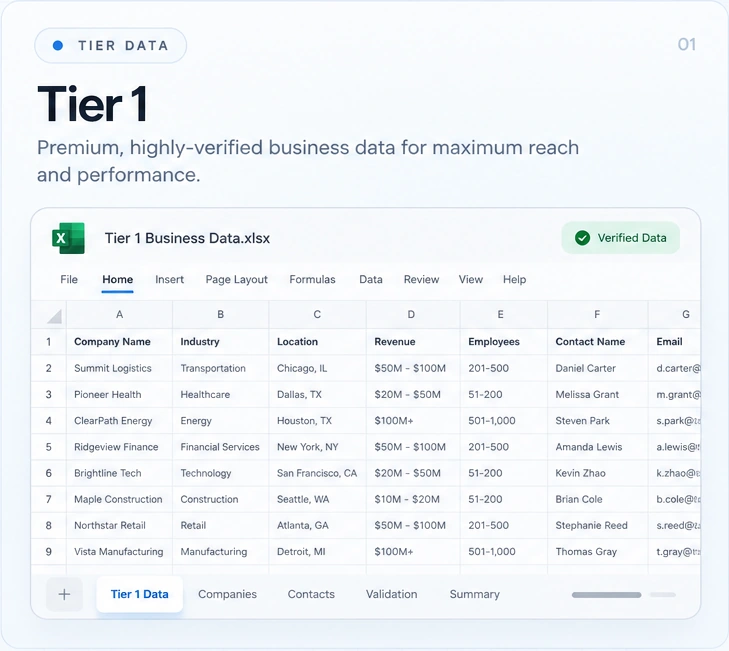Click the Industry header cell

220,342
